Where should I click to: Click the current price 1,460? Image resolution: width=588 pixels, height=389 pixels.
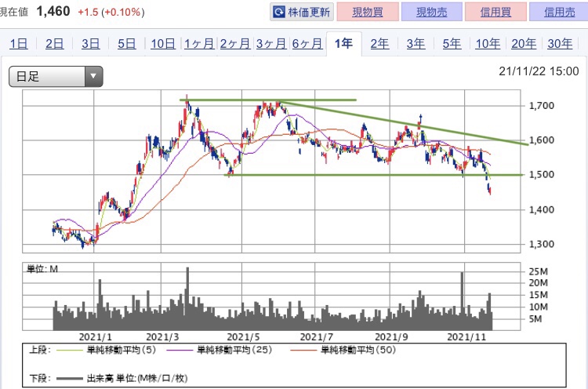click(x=53, y=11)
